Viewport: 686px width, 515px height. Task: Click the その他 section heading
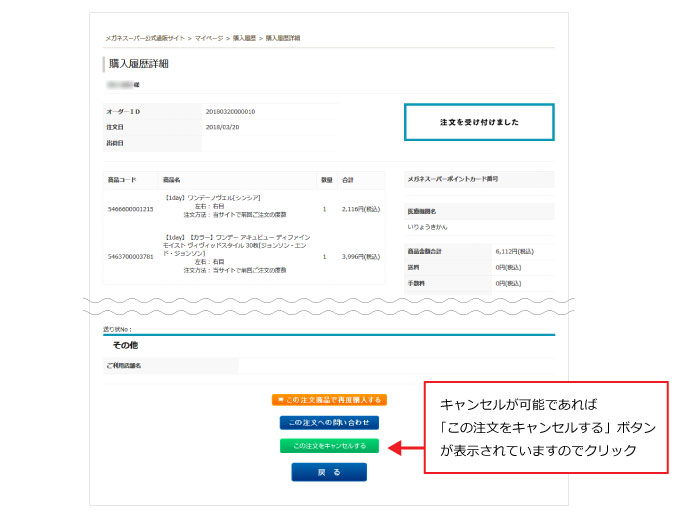(125, 345)
